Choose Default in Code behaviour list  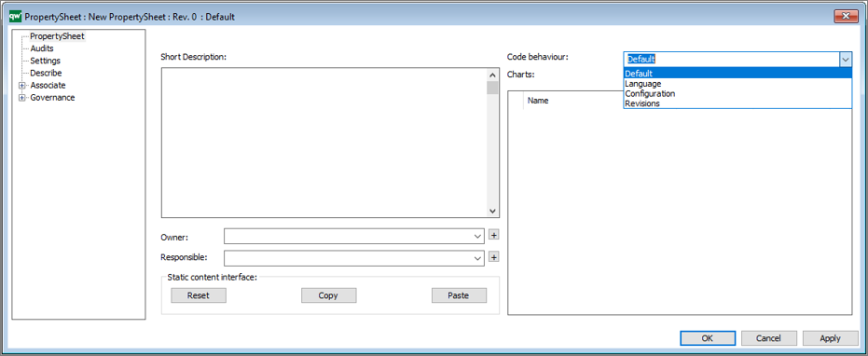tap(737, 74)
